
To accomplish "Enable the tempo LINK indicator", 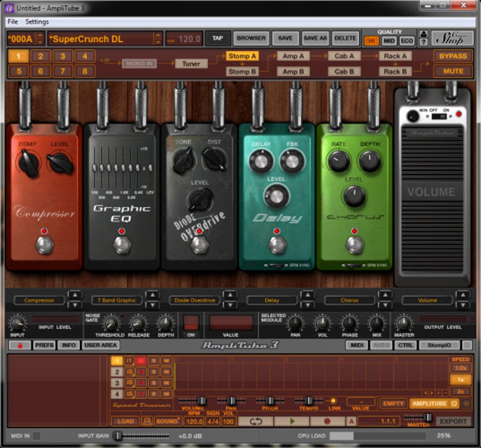I will (333, 401).
